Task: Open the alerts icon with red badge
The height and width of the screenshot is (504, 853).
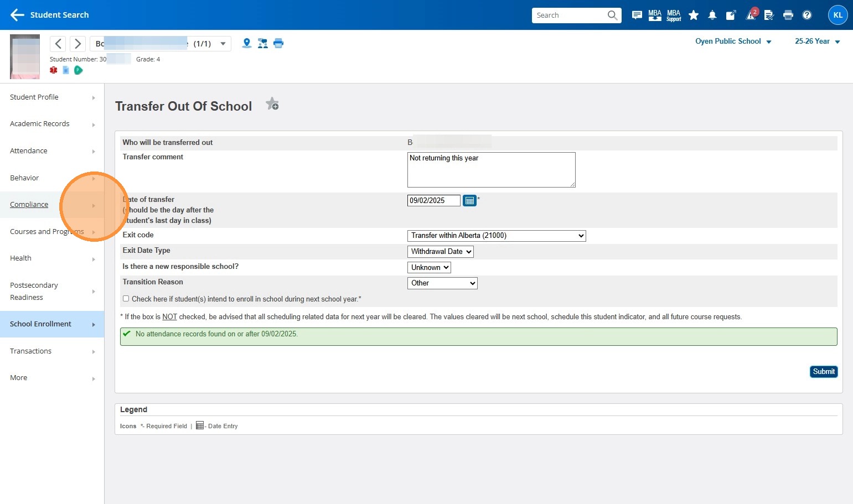Action: pyautogui.click(x=751, y=15)
